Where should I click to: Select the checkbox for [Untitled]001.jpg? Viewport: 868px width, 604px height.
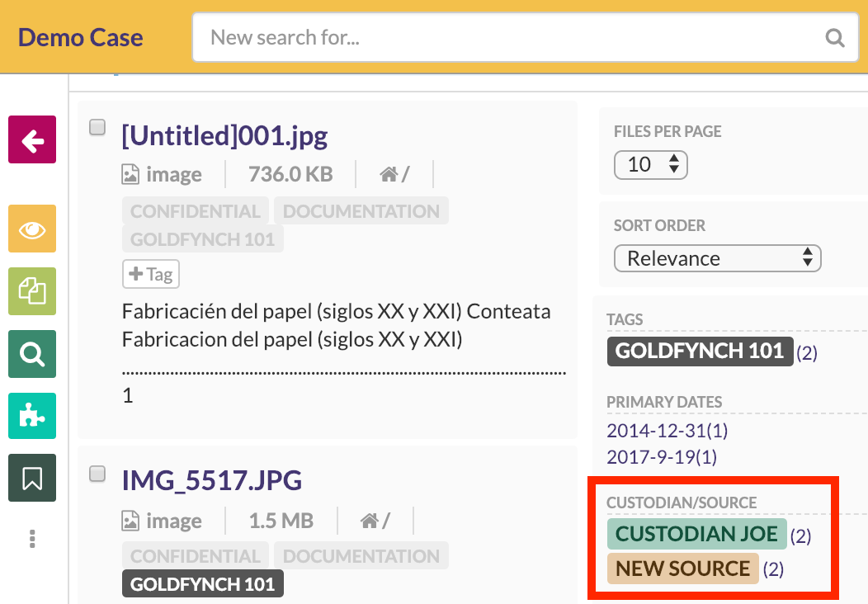97,127
